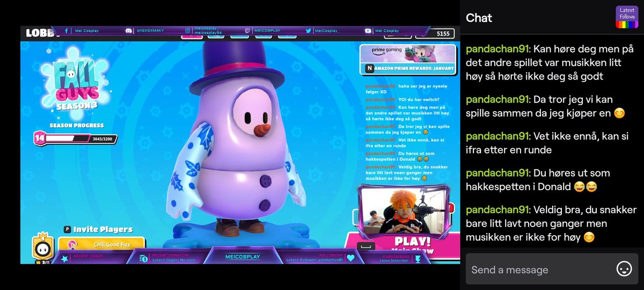The width and height of the screenshot is (644, 290).
Task: Click the MeiCosplay_ Twitter handle
Action: click(x=327, y=31)
